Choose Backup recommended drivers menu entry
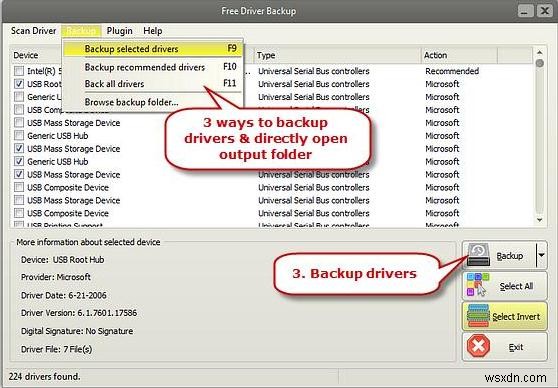This screenshot has width=558, height=388. (153, 67)
